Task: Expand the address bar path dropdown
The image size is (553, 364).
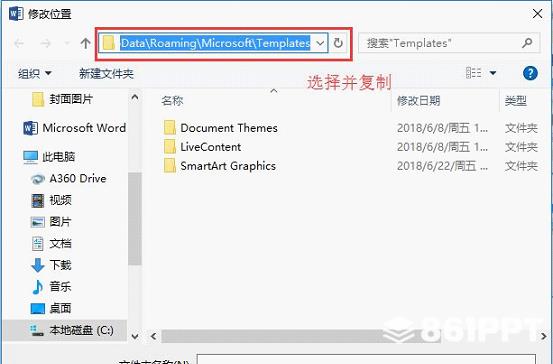Action: click(x=320, y=43)
